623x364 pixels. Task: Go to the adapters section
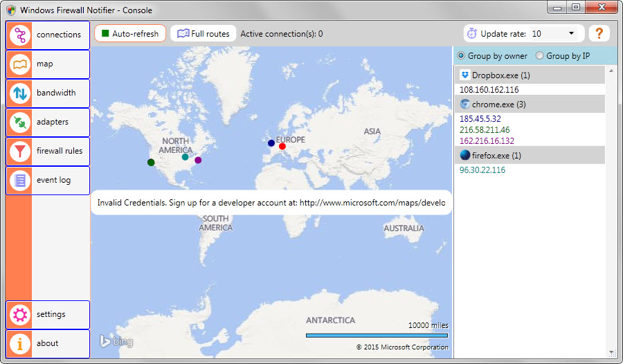[48, 122]
